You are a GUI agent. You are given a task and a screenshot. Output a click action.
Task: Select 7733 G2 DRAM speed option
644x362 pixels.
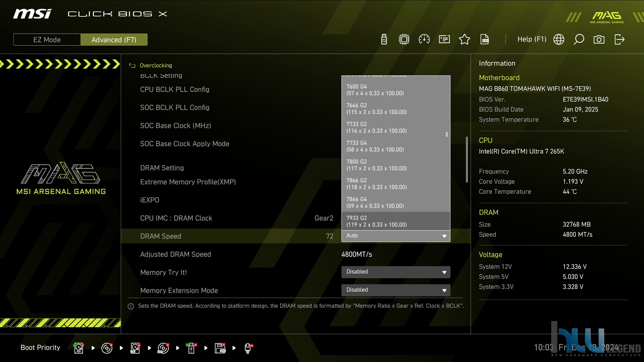click(396, 127)
